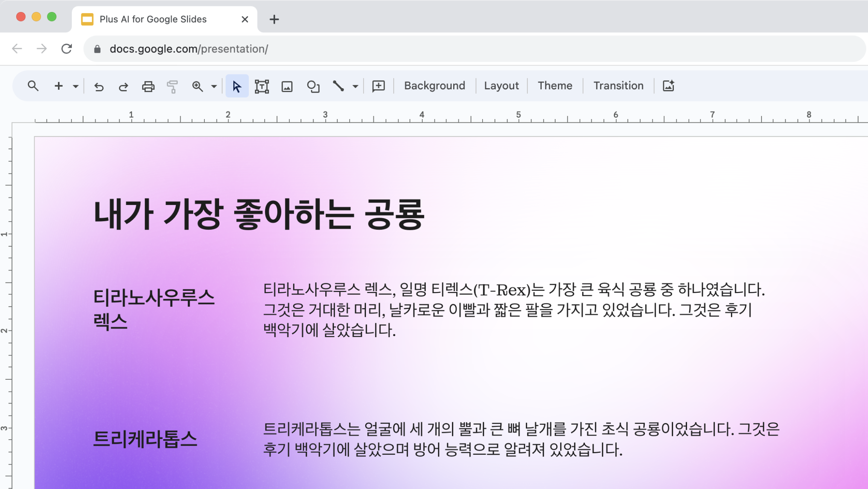Open the Theme picker
Screen dimensions: 868x489
pyautogui.click(x=555, y=86)
